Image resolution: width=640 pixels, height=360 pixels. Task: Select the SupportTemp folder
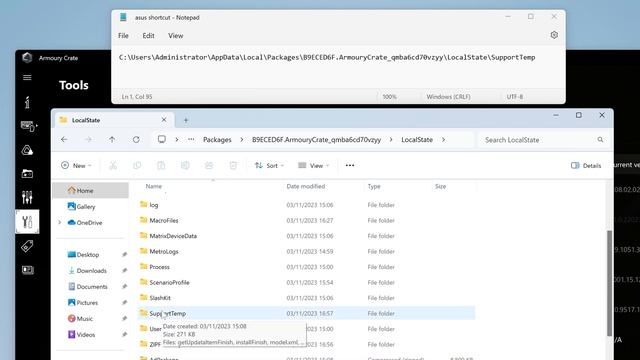pos(306,313)
